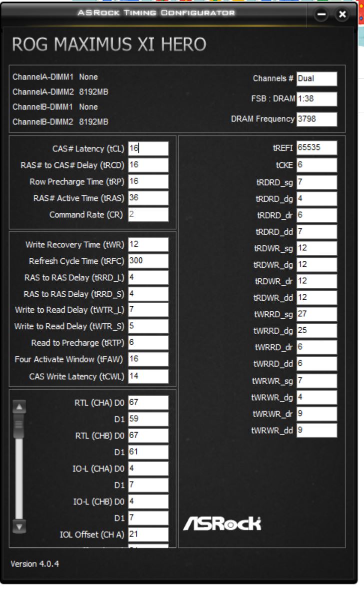Screen dimensions: 364x591
Task: Click the tWRWR_sg field
Action: pyautogui.click(x=317, y=381)
